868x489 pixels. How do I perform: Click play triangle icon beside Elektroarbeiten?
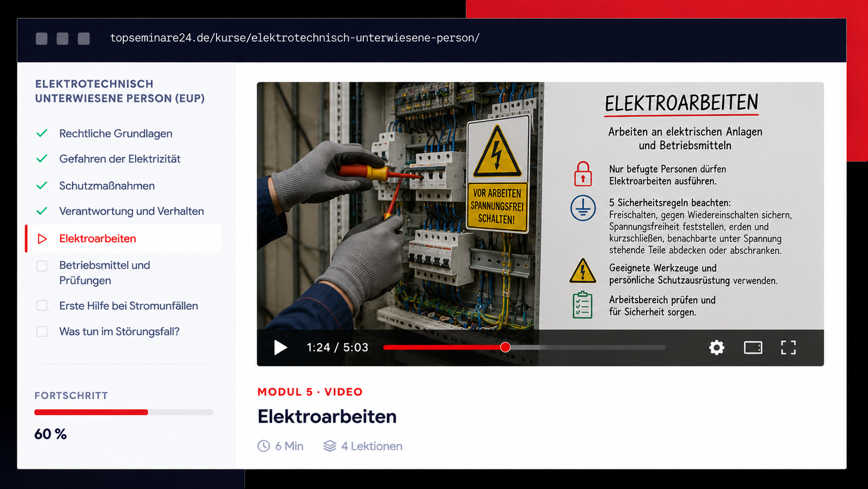(x=42, y=239)
